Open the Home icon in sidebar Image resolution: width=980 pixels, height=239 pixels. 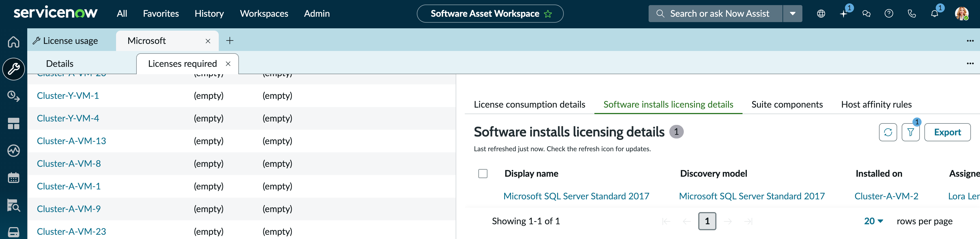pos(14,41)
